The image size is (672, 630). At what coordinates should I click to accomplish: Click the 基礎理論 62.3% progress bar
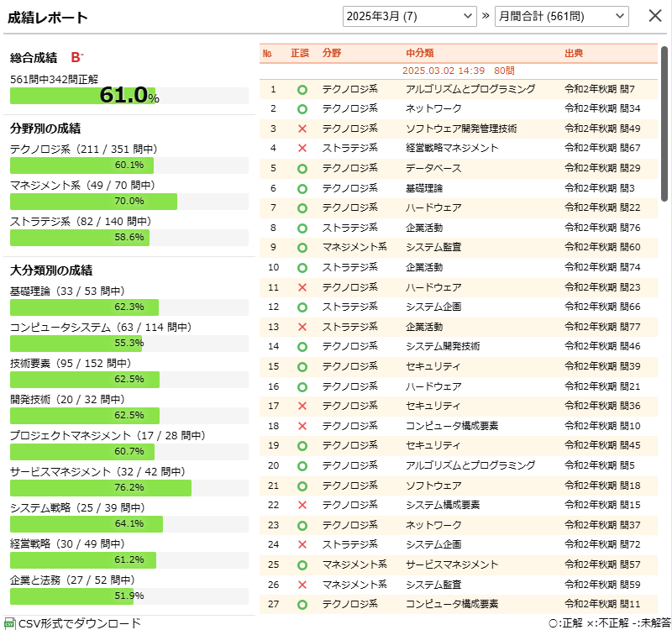[129, 307]
